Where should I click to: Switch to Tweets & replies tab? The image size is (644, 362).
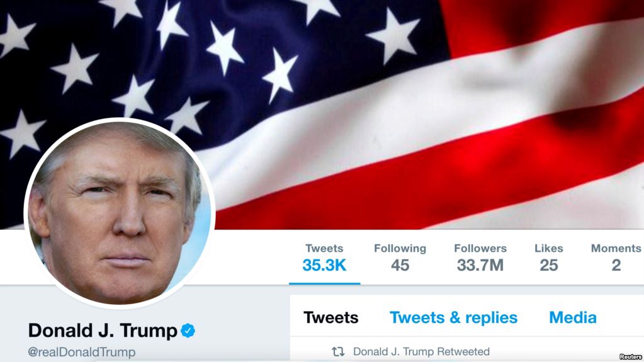coord(453,318)
